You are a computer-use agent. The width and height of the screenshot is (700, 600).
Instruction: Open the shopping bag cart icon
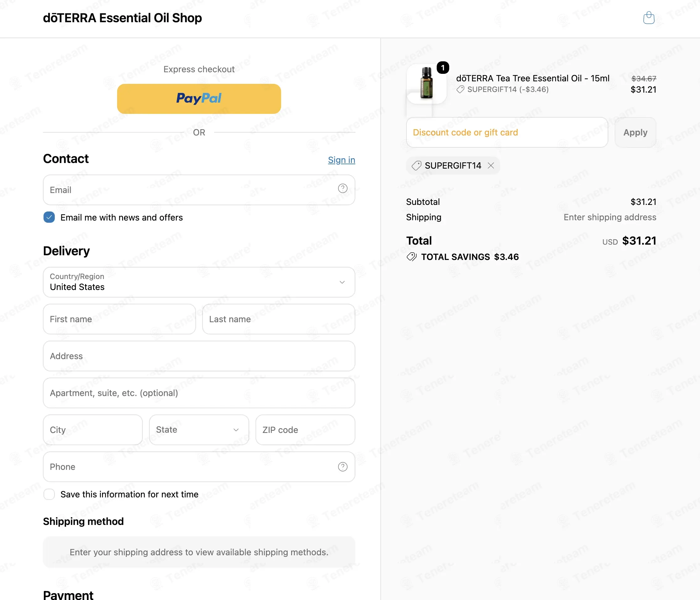(649, 18)
